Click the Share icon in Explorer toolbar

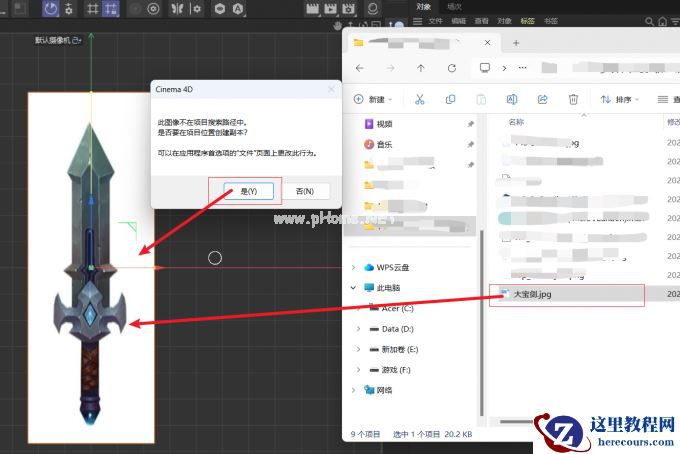tap(543, 99)
